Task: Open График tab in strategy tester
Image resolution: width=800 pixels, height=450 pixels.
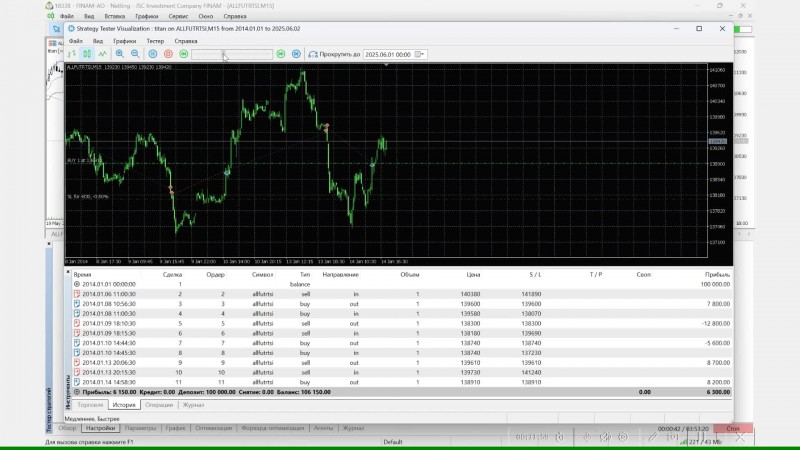Action: [x=176, y=428]
